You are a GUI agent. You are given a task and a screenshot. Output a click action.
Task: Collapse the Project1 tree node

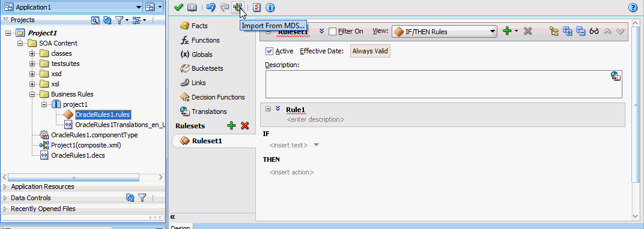point(8,33)
